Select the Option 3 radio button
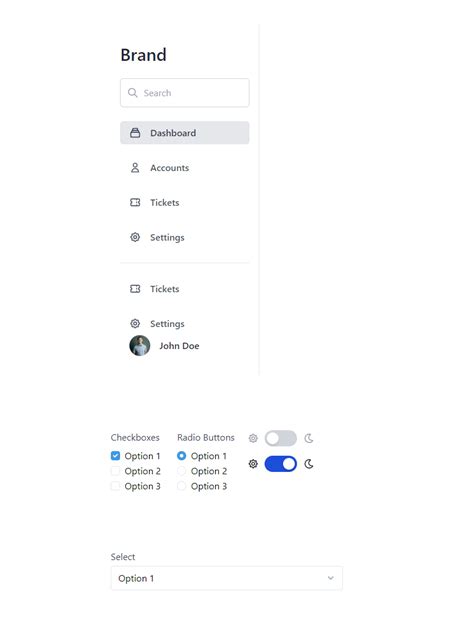 pyautogui.click(x=181, y=486)
